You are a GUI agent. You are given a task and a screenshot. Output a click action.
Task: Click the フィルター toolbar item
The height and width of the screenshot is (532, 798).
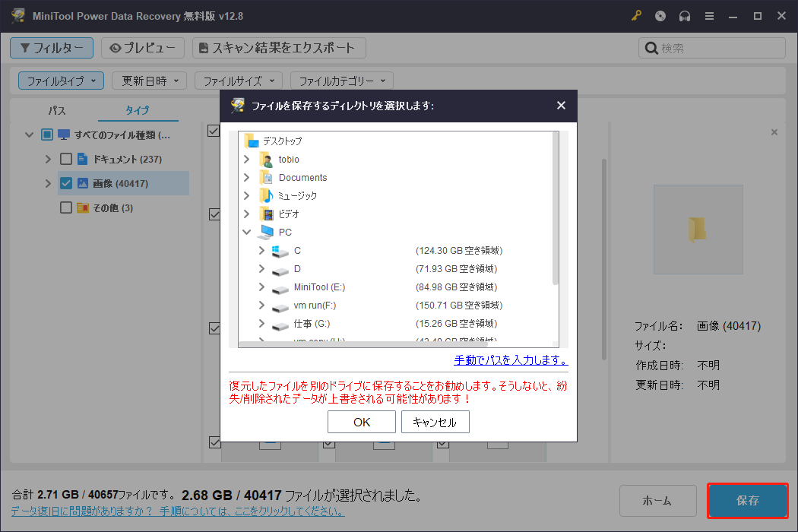click(x=52, y=47)
